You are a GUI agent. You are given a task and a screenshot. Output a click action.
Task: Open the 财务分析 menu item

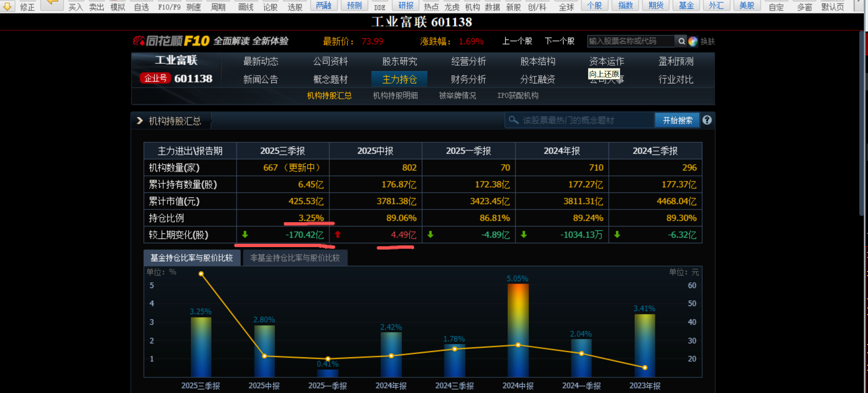tap(468, 79)
